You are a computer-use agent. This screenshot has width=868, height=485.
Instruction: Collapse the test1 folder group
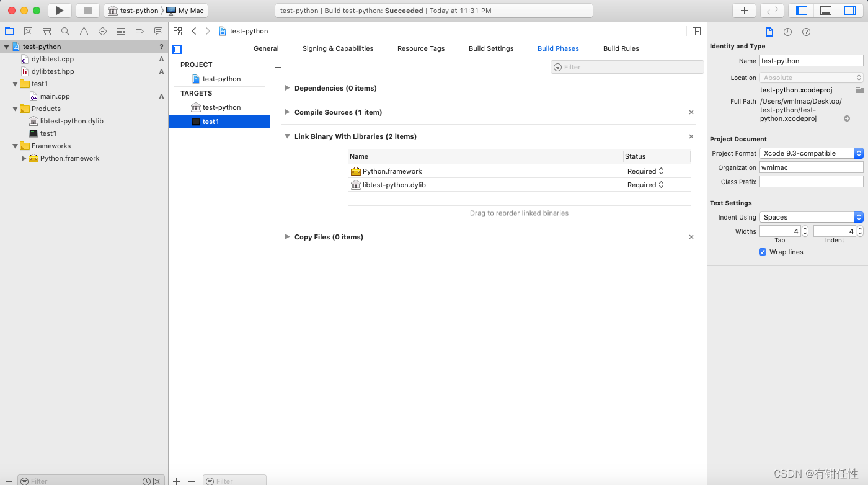click(15, 84)
